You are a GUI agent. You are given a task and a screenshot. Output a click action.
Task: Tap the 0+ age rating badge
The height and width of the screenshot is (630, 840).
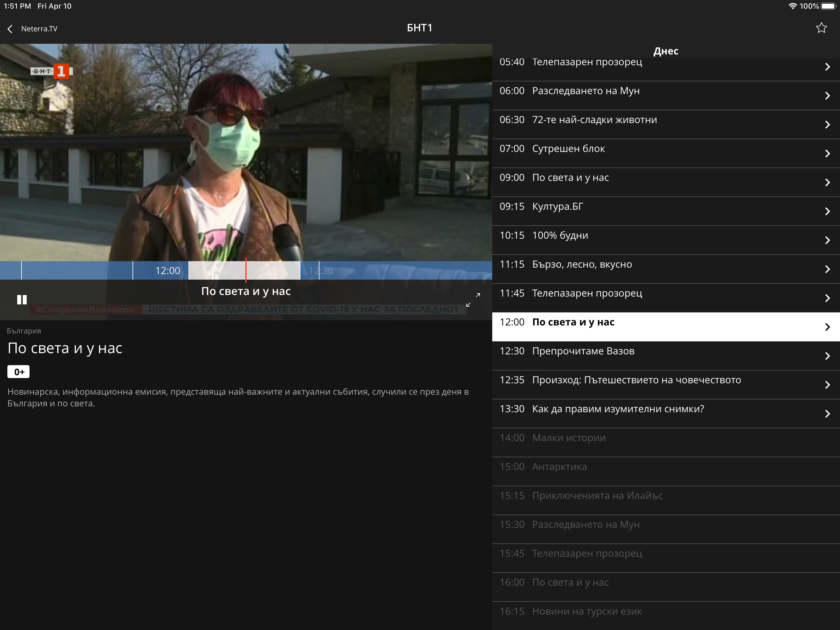click(19, 372)
